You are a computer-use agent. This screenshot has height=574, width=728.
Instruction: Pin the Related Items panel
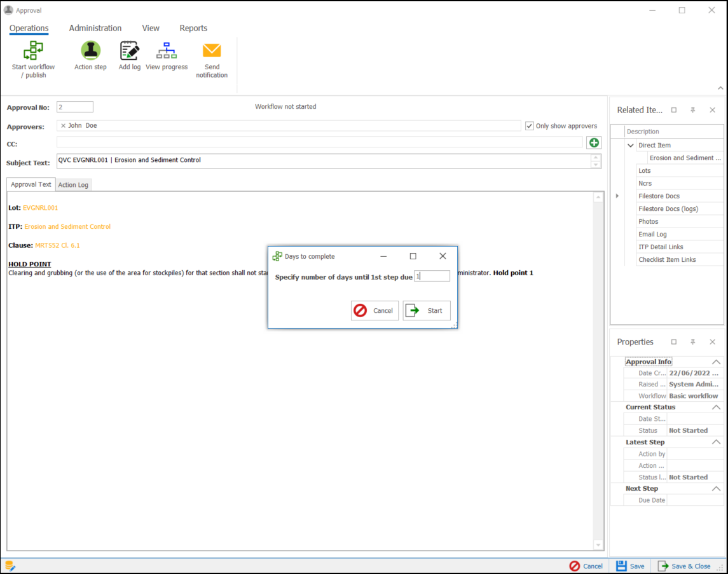(693, 110)
